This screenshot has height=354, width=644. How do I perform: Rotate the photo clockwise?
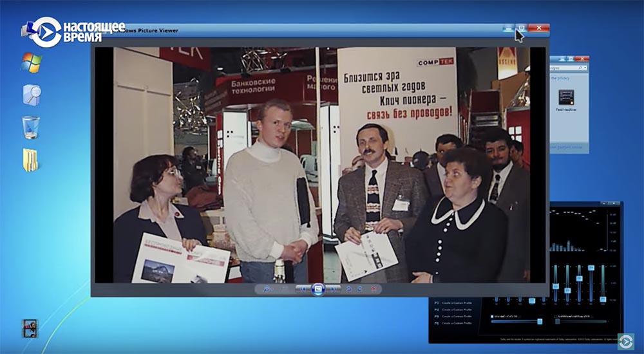359,289
